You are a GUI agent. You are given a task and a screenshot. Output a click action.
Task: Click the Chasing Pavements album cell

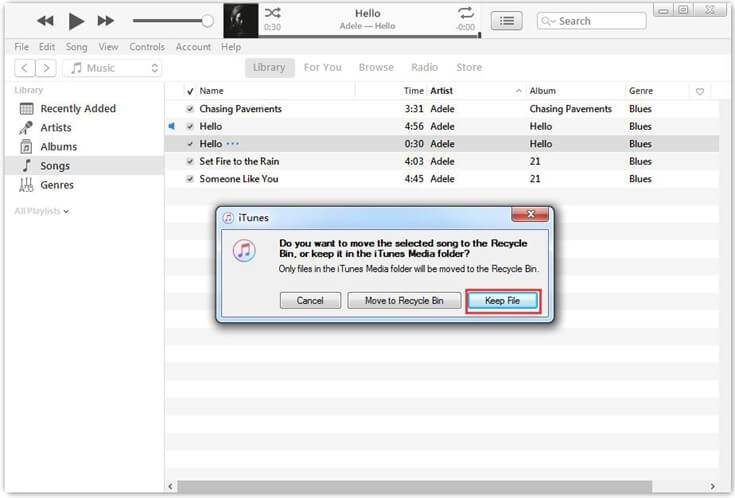click(570, 109)
